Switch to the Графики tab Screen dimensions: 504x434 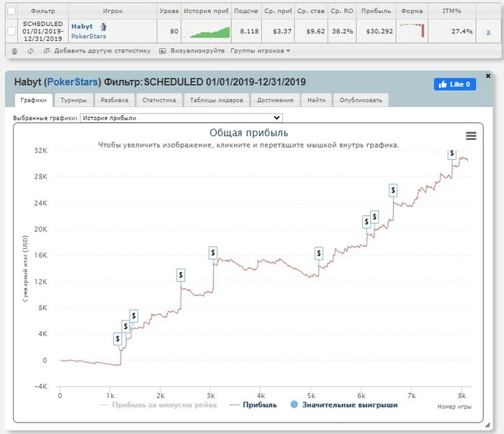tap(33, 100)
